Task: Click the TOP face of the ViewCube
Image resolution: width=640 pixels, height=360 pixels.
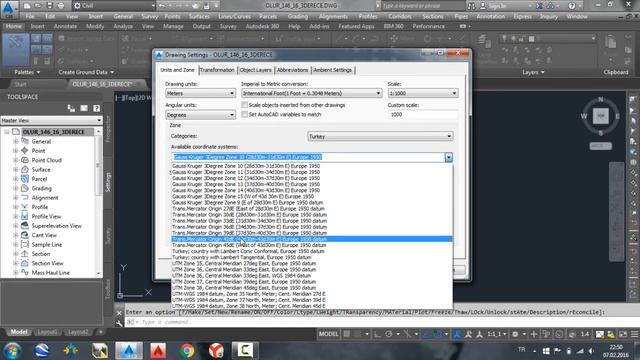Action: (600, 116)
